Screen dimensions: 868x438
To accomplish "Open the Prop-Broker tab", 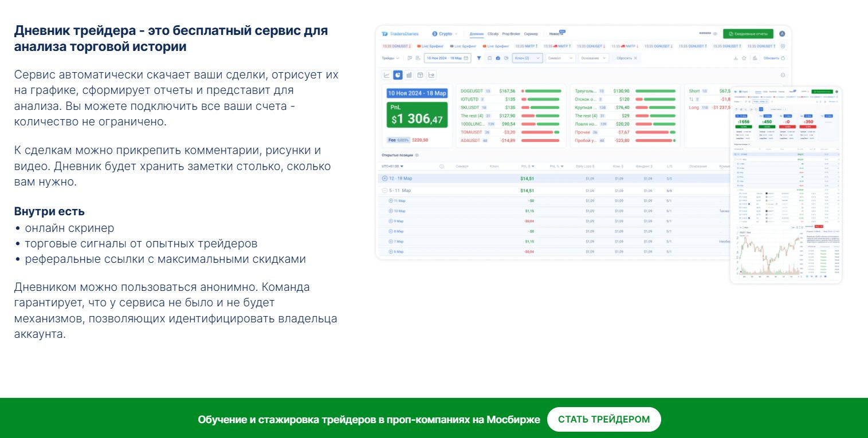I will (x=510, y=34).
